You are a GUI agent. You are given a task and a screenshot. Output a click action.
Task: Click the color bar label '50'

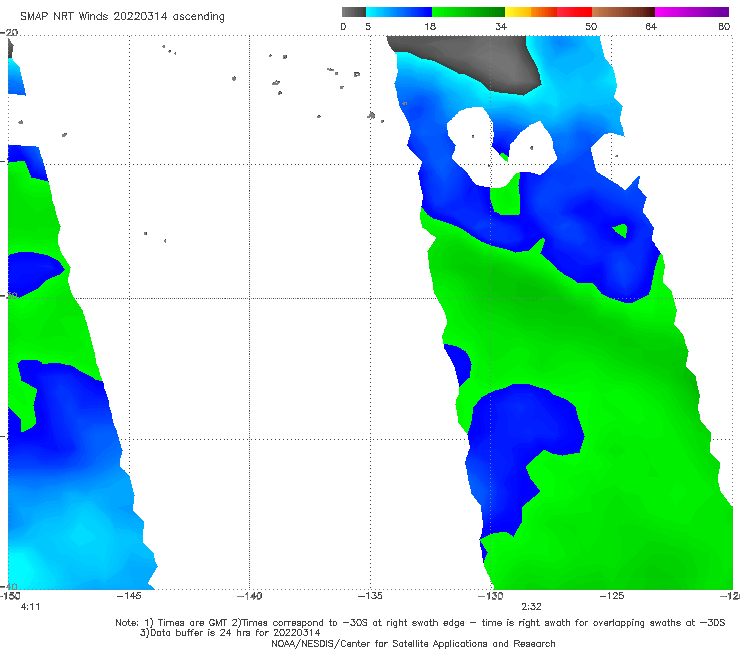point(591,26)
